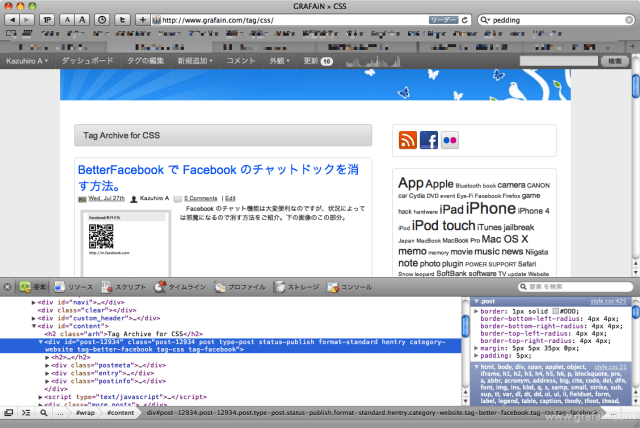Open the style.css:425 source link

[x=608, y=302]
